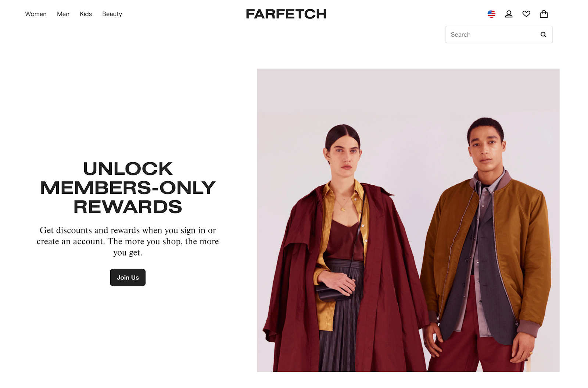
Task: Click the Unlock Members-Only Rewards heading
Action: 128,188
